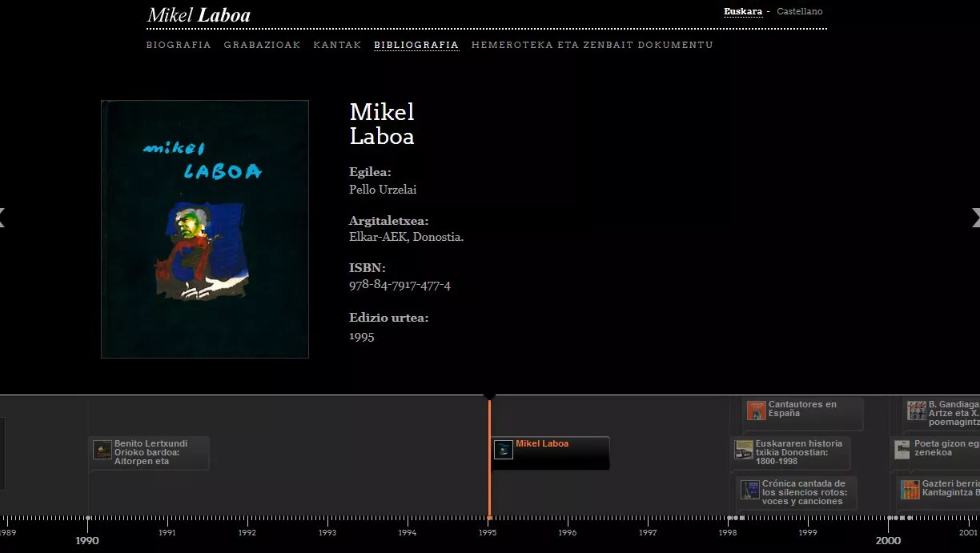Click Euskararen historia txikia book icon
980x553 pixels.
pyautogui.click(x=744, y=450)
